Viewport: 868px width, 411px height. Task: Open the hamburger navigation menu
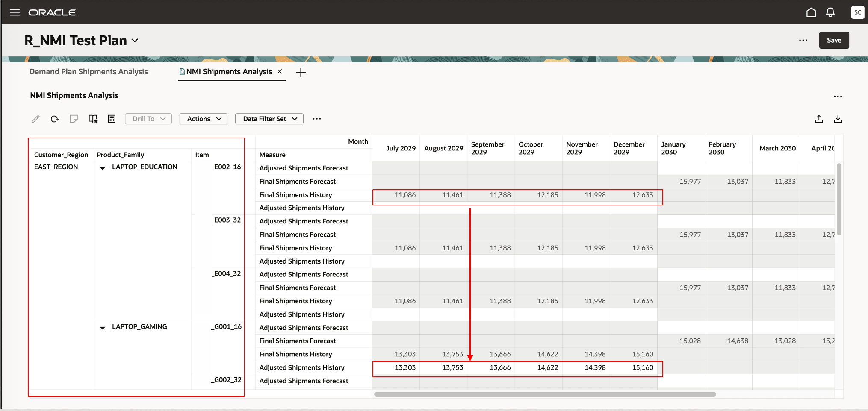click(x=15, y=12)
